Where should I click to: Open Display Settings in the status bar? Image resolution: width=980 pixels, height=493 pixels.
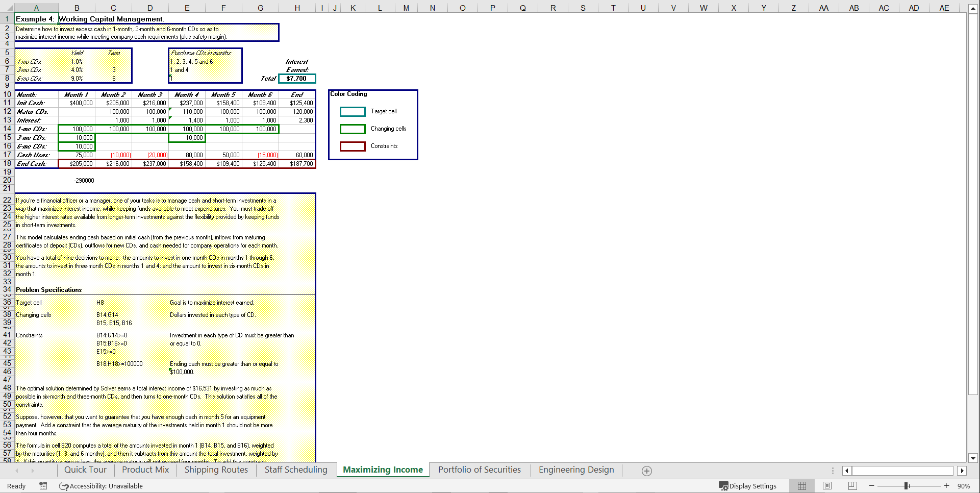[748, 486]
